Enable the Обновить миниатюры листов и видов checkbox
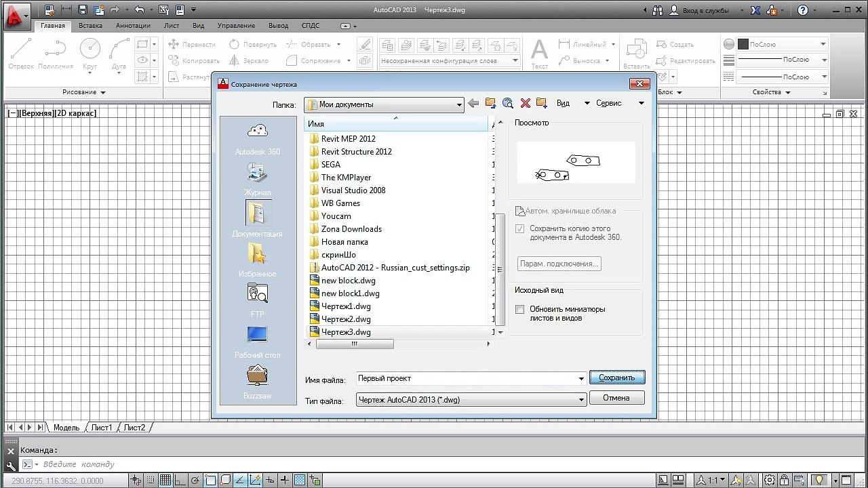The height and width of the screenshot is (488, 868). 520,310
